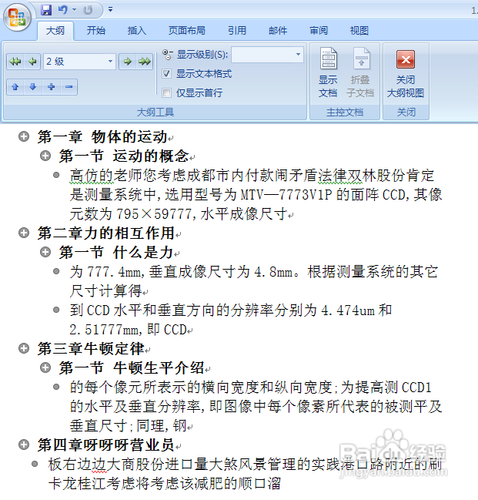The height and width of the screenshot is (500, 478).
Task: Open the 审阅 ribbon tab
Action: [319, 31]
